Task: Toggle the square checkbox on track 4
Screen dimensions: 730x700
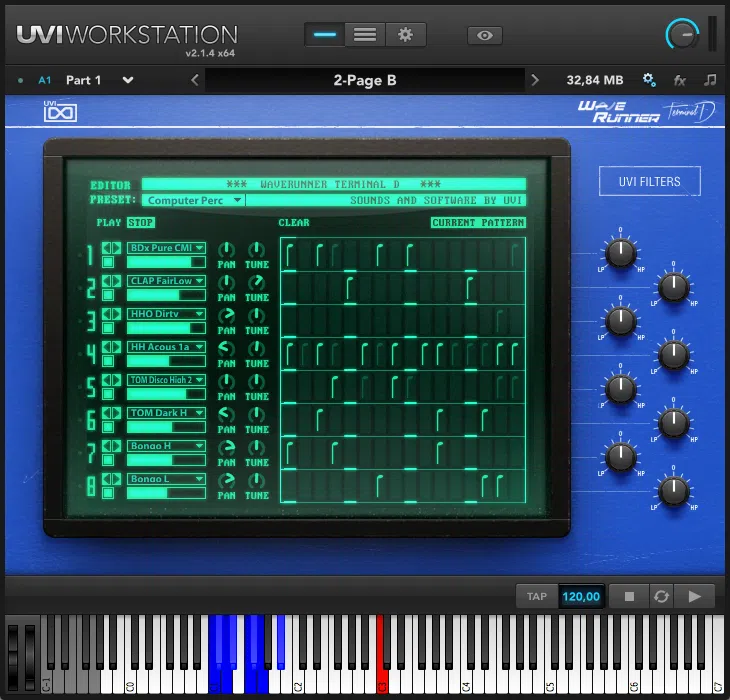Action: point(108,362)
